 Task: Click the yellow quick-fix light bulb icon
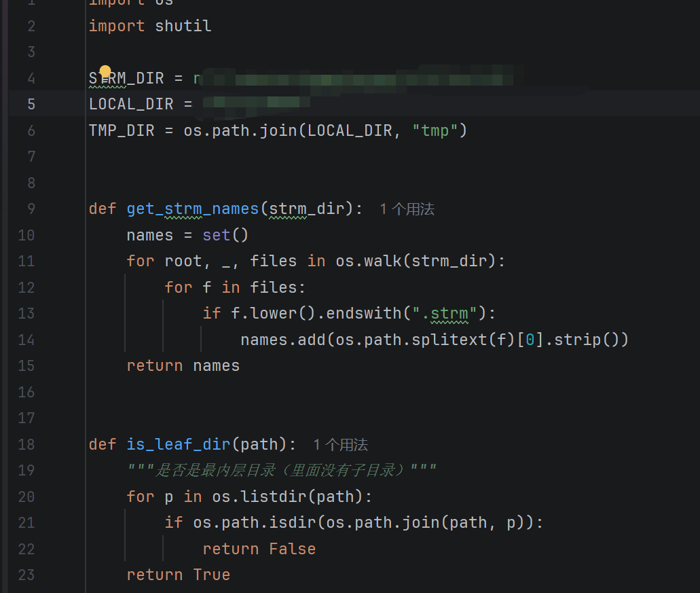pos(105,71)
